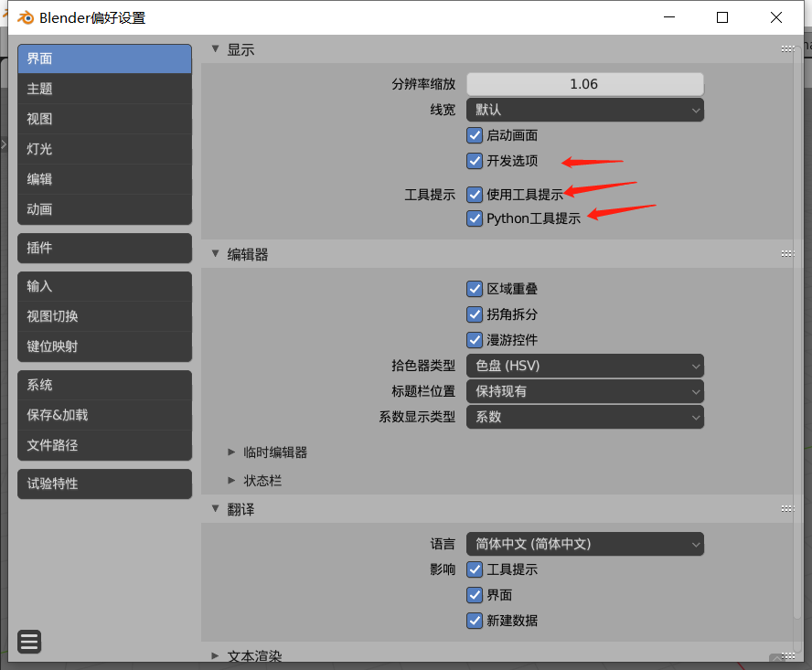The height and width of the screenshot is (670, 812).
Task: Collapse the 编辑器 panel
Action: point(216,254)
